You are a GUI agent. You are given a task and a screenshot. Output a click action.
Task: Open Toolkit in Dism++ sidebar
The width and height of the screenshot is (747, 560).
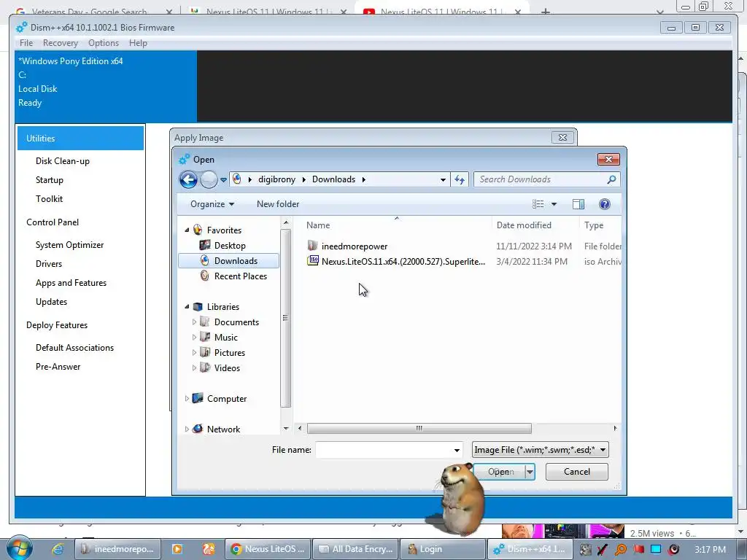pos(49,199)
